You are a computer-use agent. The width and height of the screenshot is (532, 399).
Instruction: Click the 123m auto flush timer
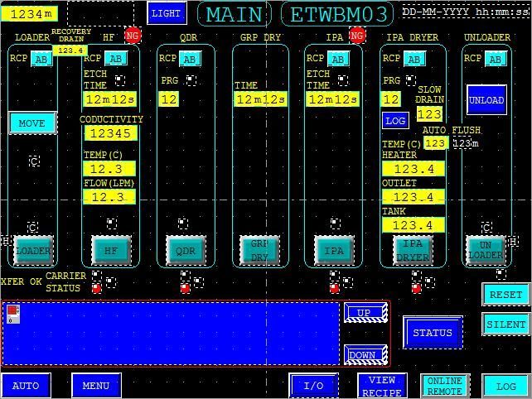click(467, 143)
